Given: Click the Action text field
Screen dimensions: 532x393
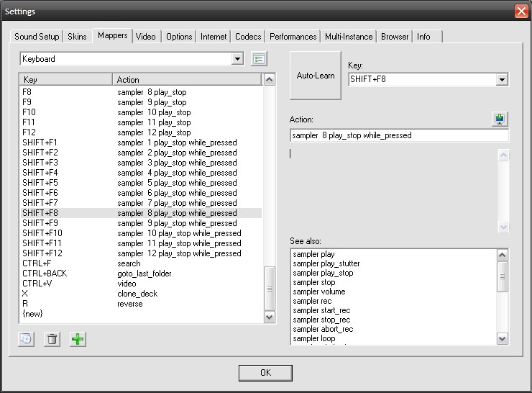Looking at the screenshot, I should click(399, 135).
